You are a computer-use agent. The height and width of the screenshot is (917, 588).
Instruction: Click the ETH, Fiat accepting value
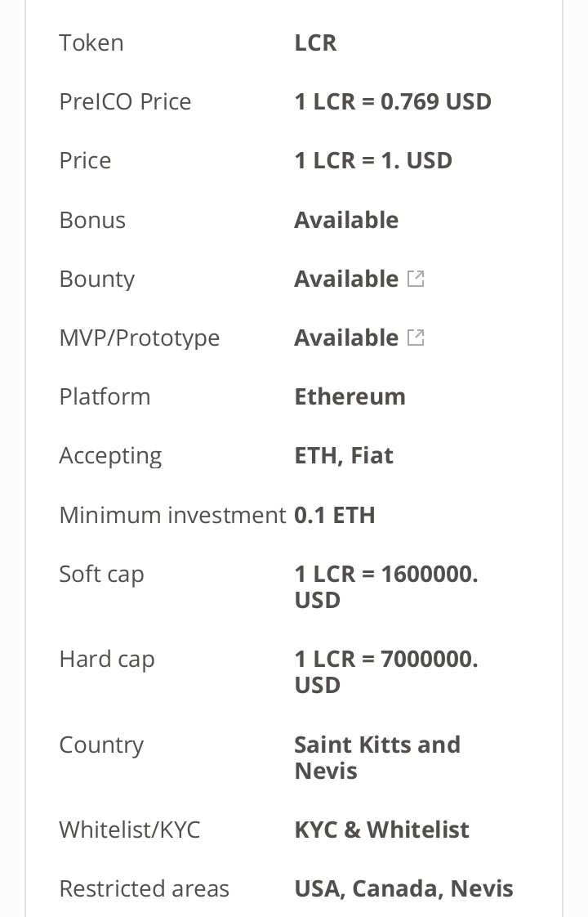pos(344,455)
